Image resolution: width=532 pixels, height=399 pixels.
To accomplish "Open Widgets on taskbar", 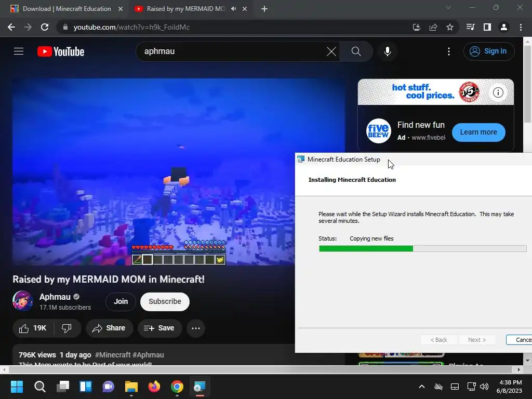I will tap(86, 387).
